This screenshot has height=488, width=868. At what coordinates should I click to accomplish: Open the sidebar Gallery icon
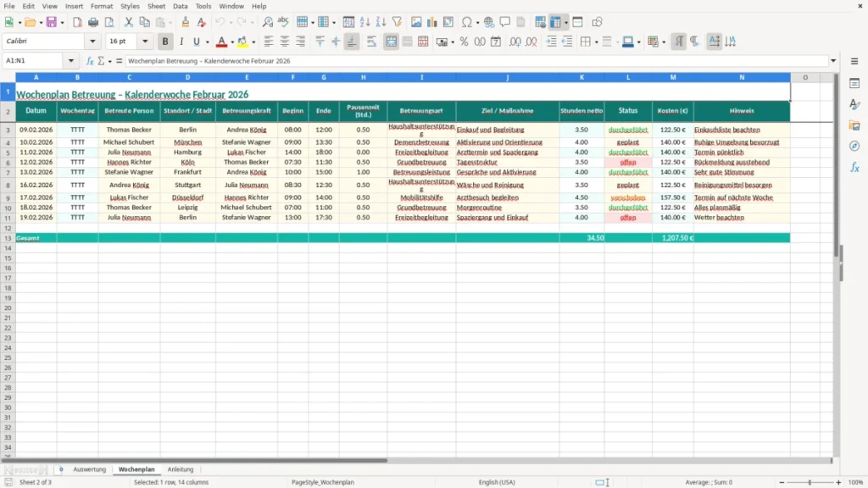tap(854, 125)
